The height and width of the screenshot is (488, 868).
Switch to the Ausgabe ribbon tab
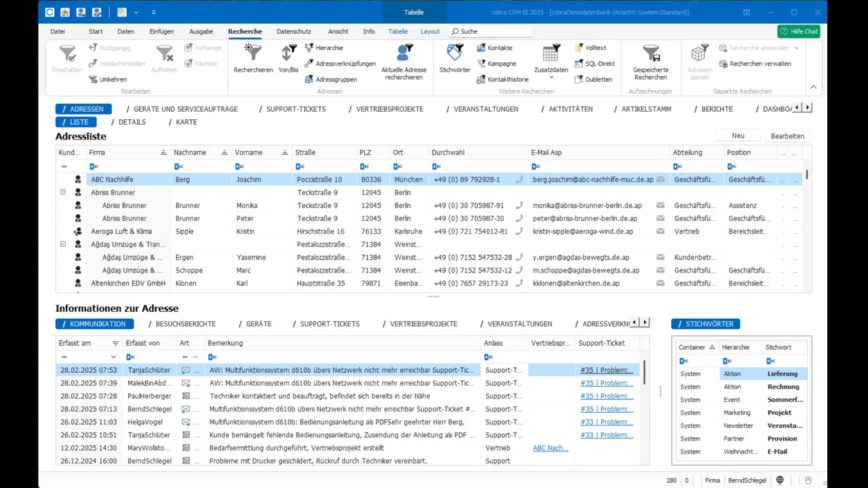tap(201, 31)
